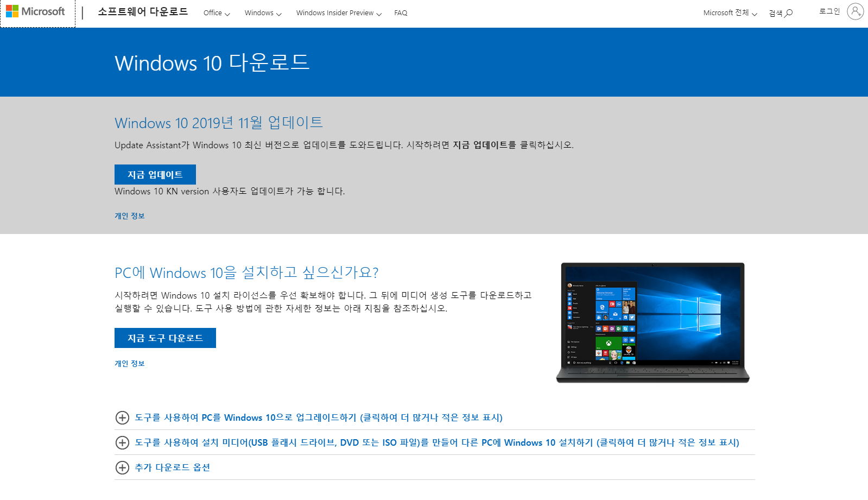Open 개인 정보 link under update section

pyautogui.click(x=130, y=216)
